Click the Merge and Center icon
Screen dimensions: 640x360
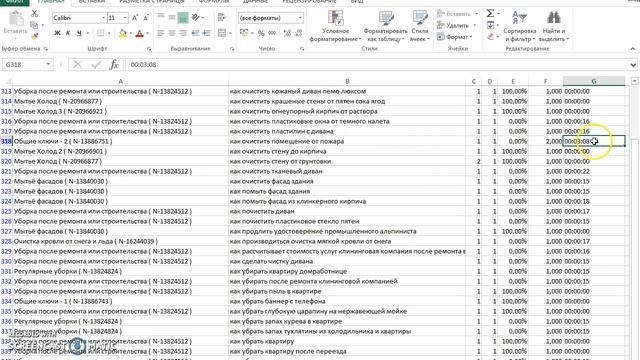click(x=222, y=33)
